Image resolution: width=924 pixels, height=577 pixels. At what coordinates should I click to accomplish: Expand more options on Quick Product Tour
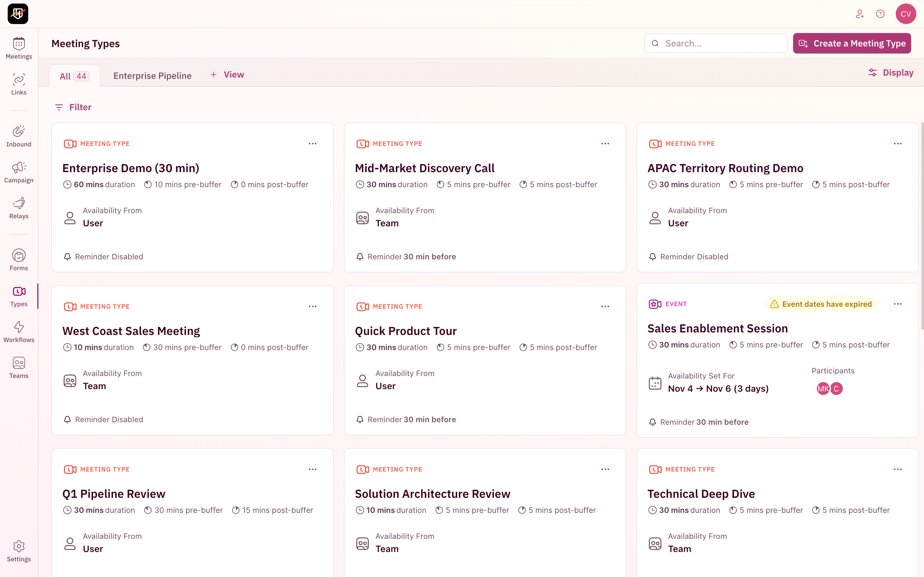(x=605, y=306)
